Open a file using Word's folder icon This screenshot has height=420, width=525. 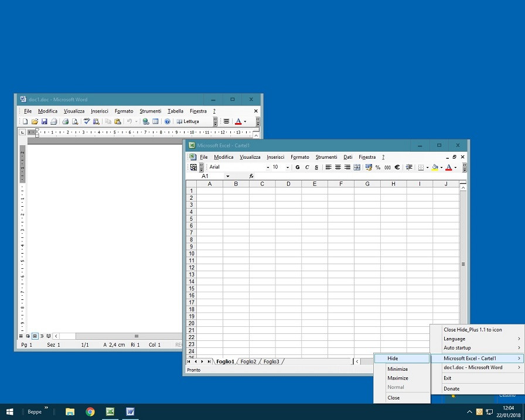point(35,121)
